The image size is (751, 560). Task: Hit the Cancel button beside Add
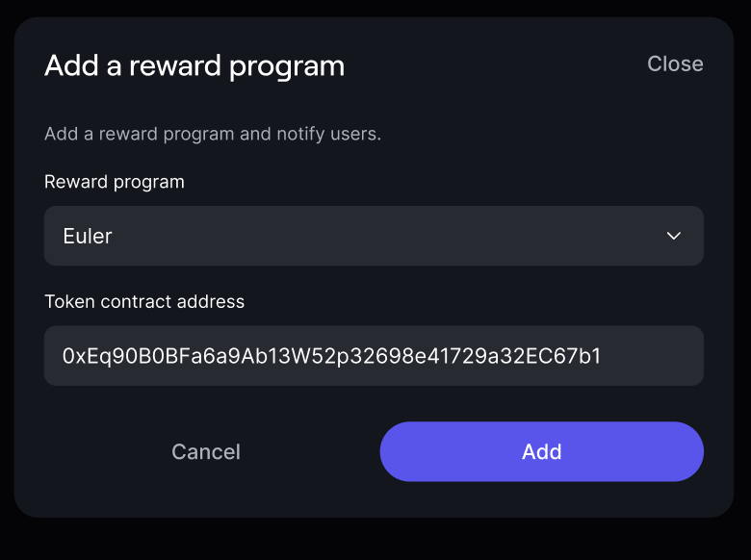[x=206, y=452]
